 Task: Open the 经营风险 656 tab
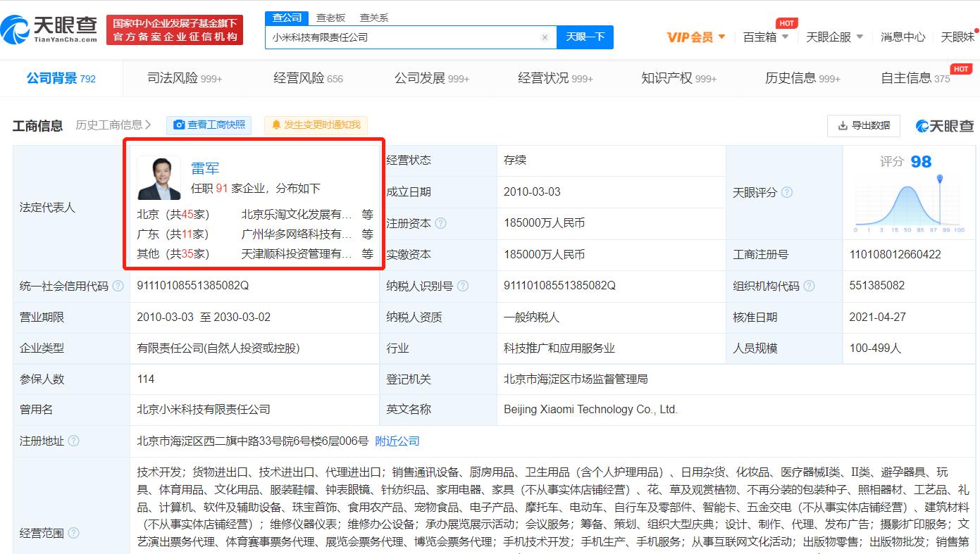coord(308,78)
